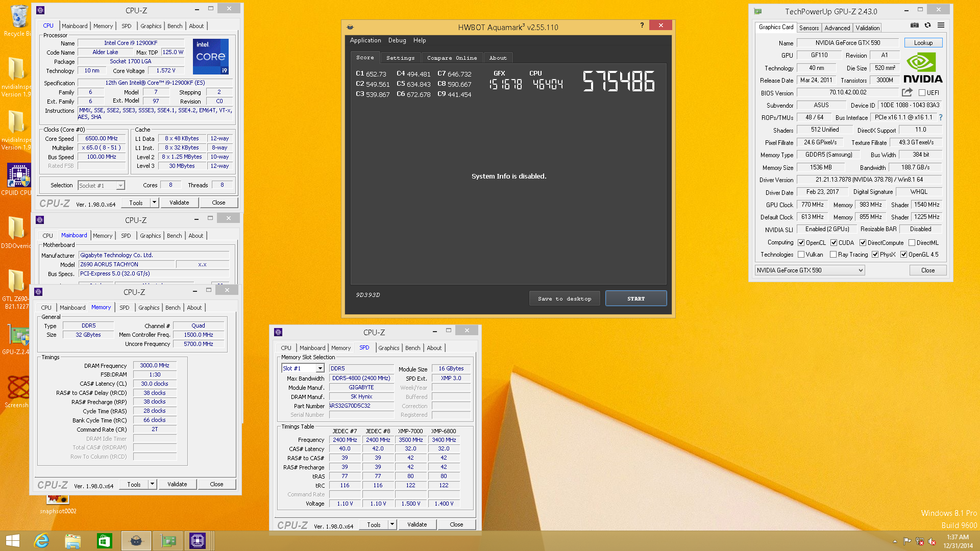Expand Tools dropdown arrow in CPU tab window
This screenshot has height=551, width=980.
pyautogui.click(x=154, y=203)
